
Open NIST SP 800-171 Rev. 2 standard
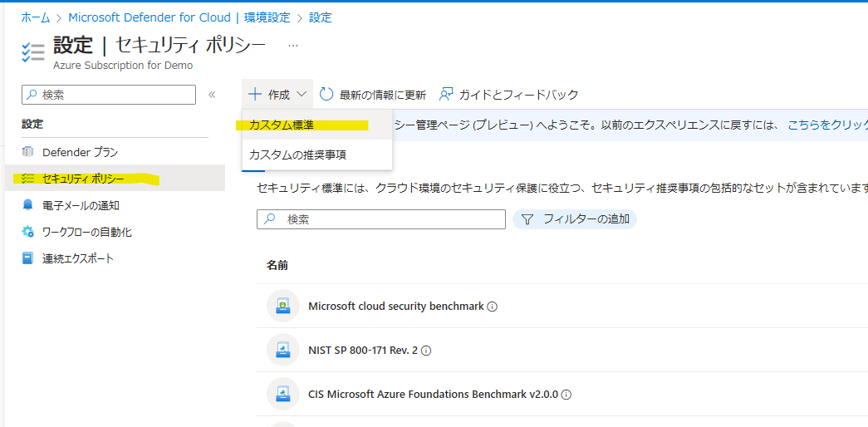click(363, 350)
